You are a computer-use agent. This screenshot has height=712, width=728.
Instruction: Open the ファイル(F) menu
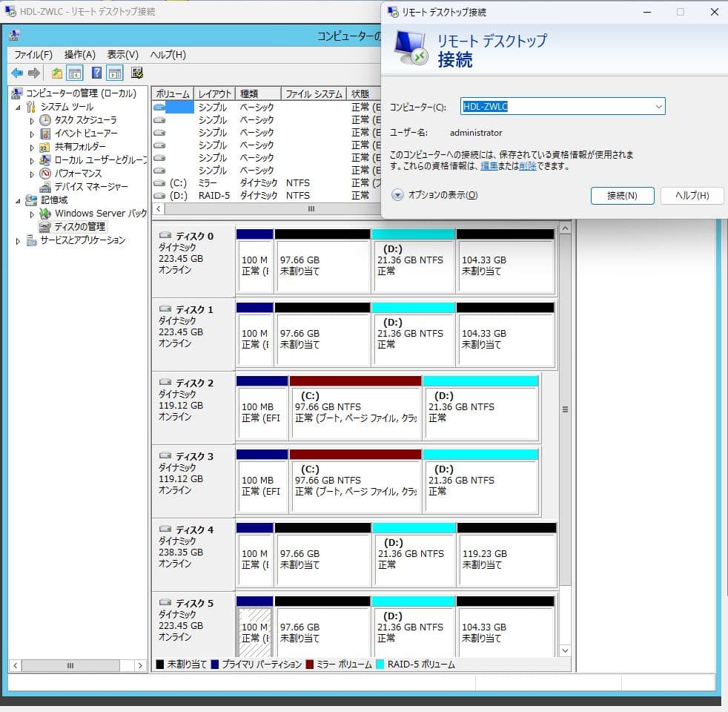33,55
